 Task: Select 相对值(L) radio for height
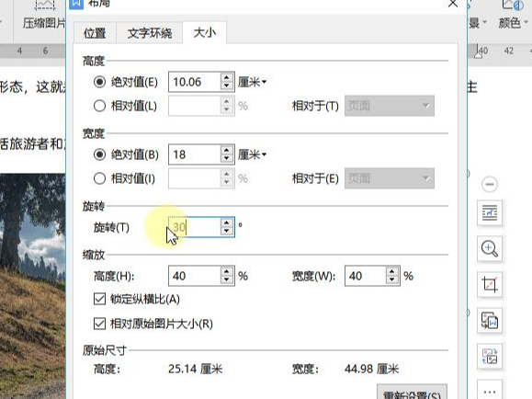pos(99,106)
